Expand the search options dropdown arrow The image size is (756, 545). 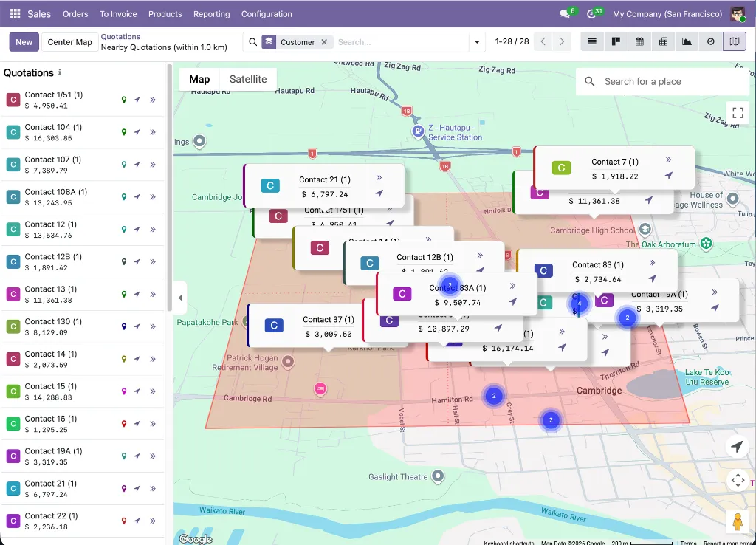point(477,42)
